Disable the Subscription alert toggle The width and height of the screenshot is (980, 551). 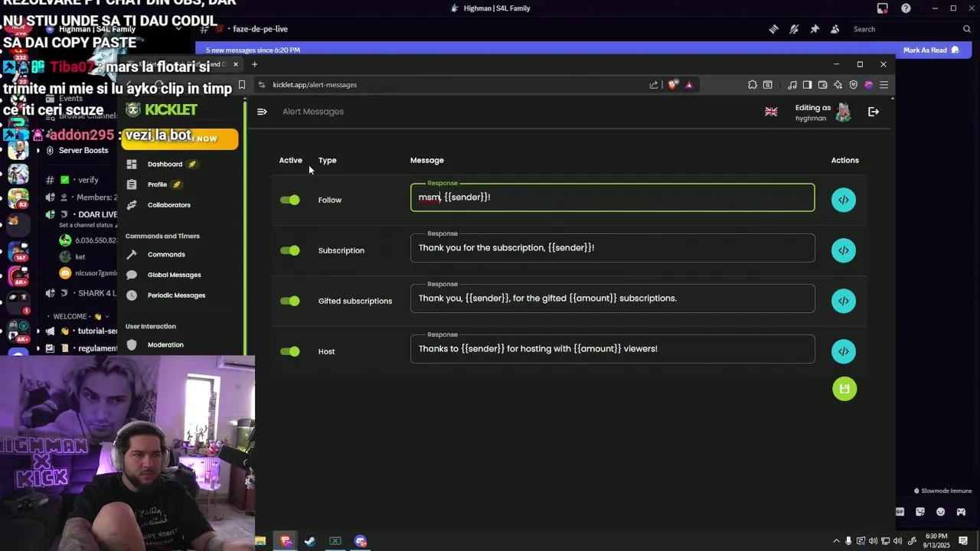[x=290, y=250]
